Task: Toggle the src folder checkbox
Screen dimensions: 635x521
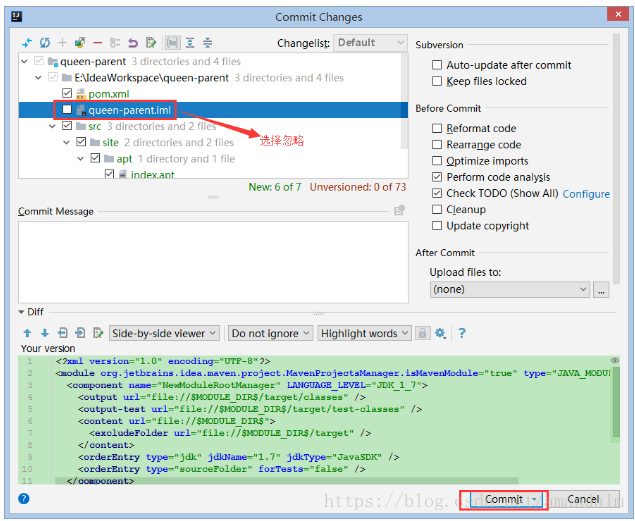Action: click(x=67, y=125)
